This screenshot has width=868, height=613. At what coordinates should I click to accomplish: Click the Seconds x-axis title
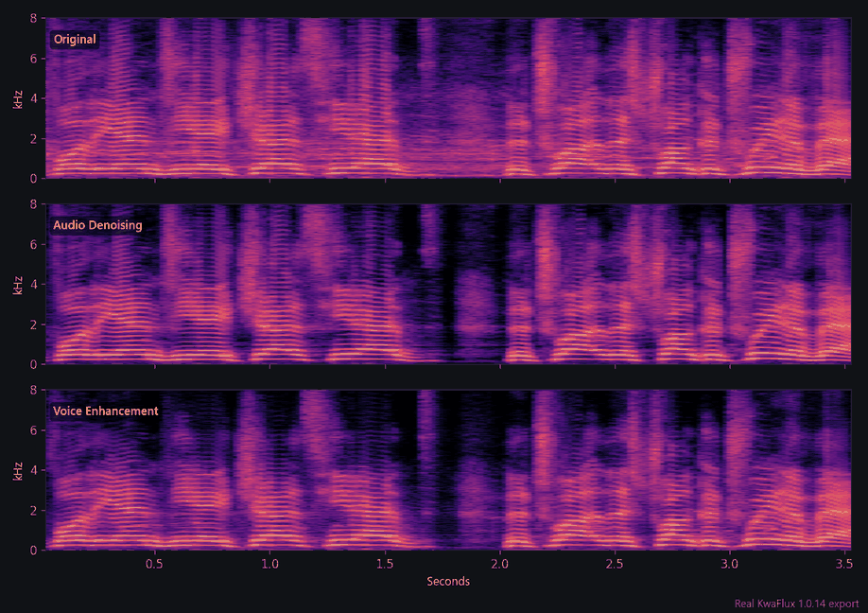[448, 582]
